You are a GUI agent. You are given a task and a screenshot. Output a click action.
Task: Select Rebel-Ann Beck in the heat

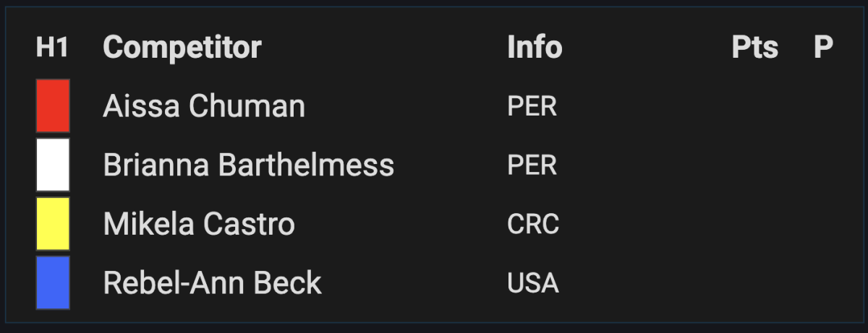pyautogui.click(x=212, y=282)
